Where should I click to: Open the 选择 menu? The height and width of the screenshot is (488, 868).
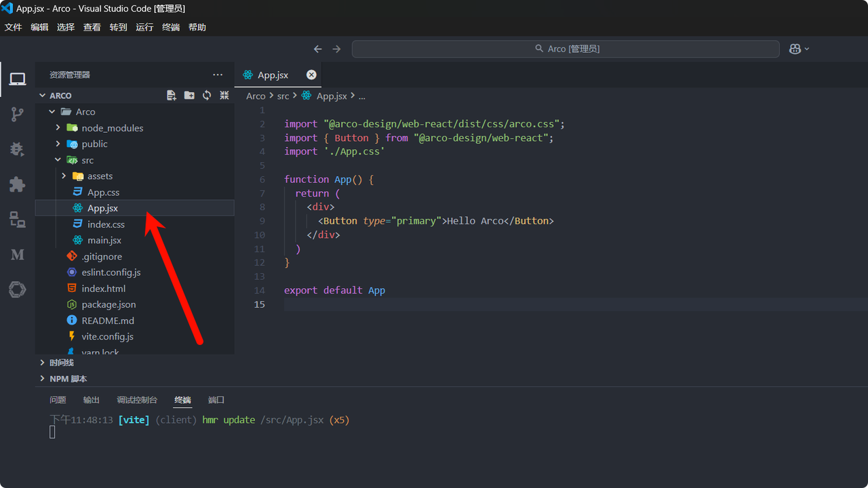pyautogui.click(x=66, y=27)
